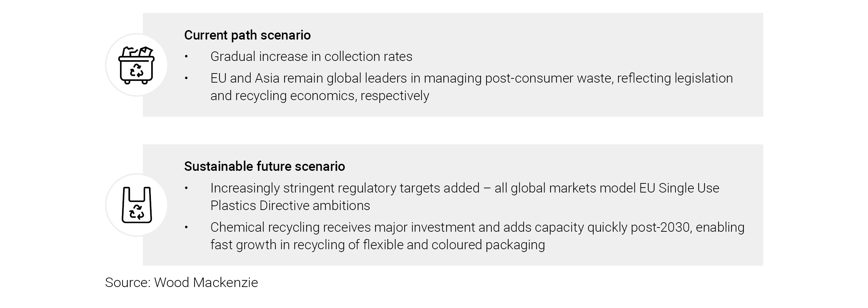Click the recycling bin icon
Viewport: 868px width, 308px height.
tap(136, 65)
